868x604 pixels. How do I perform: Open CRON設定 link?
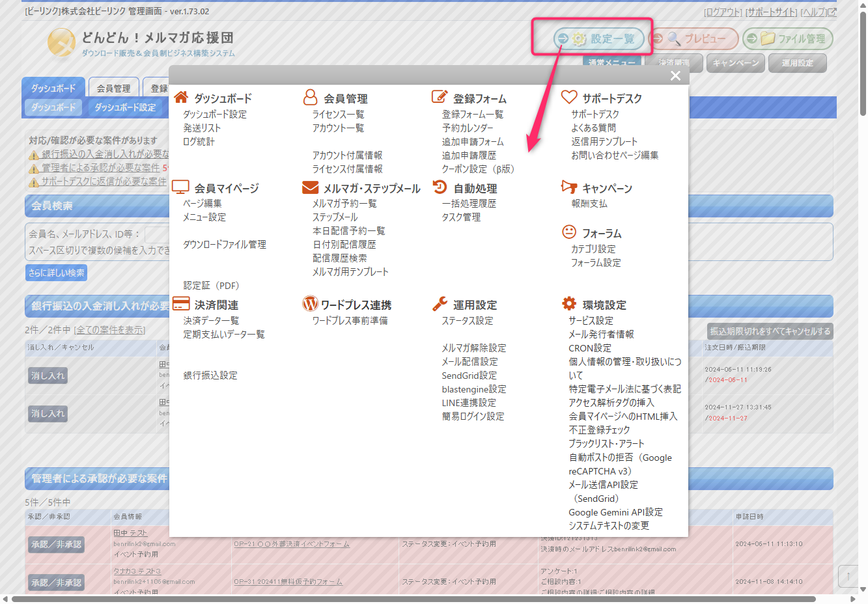pos(590,348)
